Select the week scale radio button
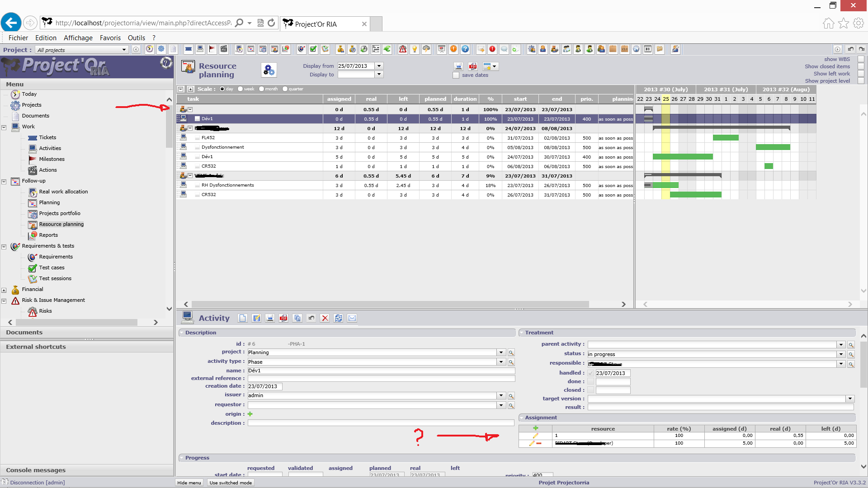The image size is (868, 488). point(241,89)
